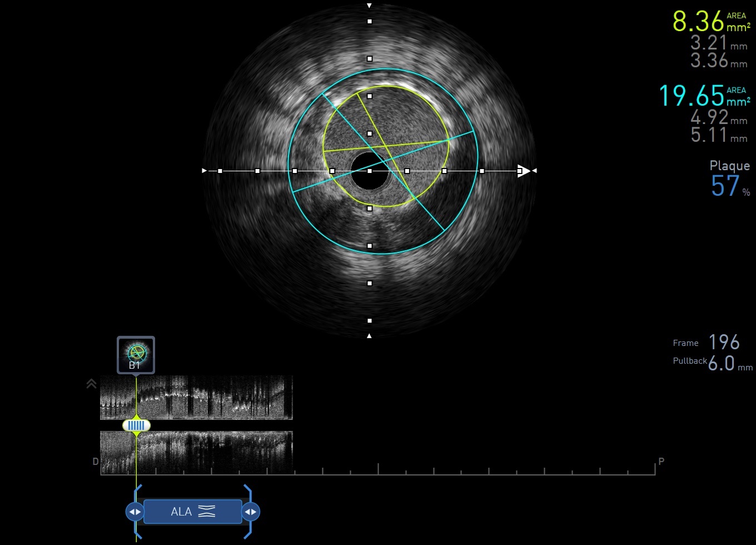Click the large right arrowhead on horizontal axis
The height and width of the screenshot is (545, 756).
[x=524, y=171]
